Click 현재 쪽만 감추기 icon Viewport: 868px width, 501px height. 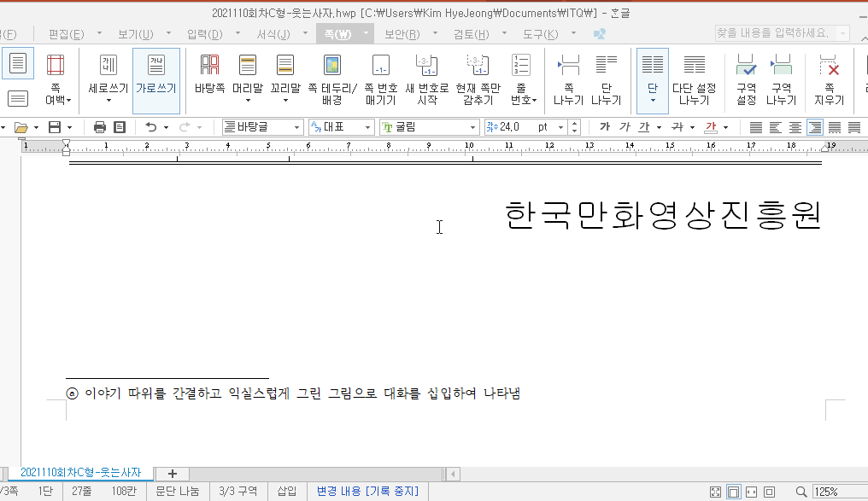click(478, 65)
